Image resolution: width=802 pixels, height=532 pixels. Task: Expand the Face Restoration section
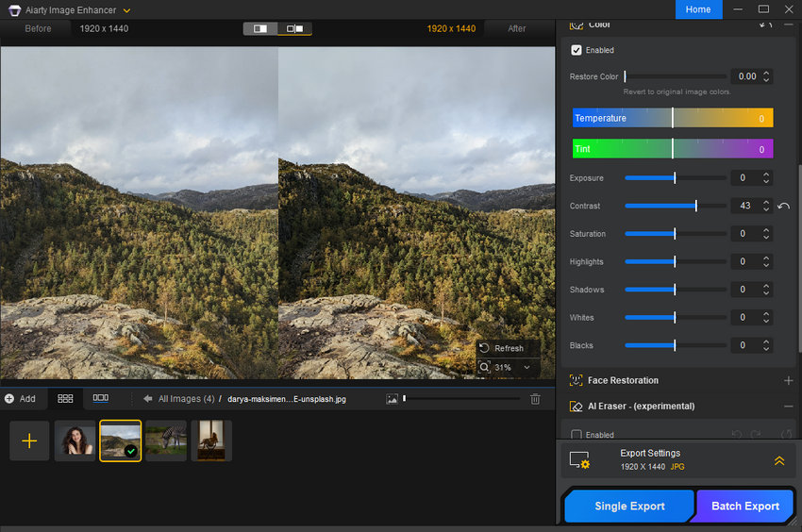point(788,380)
